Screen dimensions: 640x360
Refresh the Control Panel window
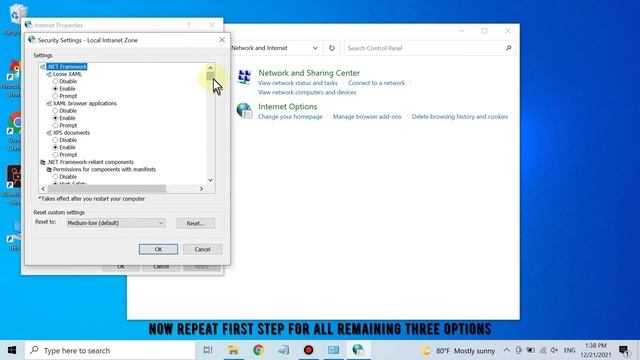[x=332, y=48]
